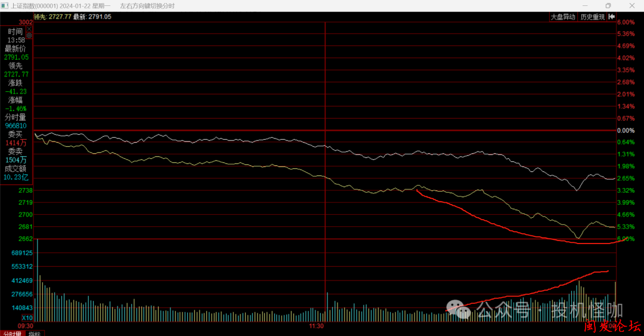
Task: Click the 成交额 10.23亿 value
Action: (16, 177)
